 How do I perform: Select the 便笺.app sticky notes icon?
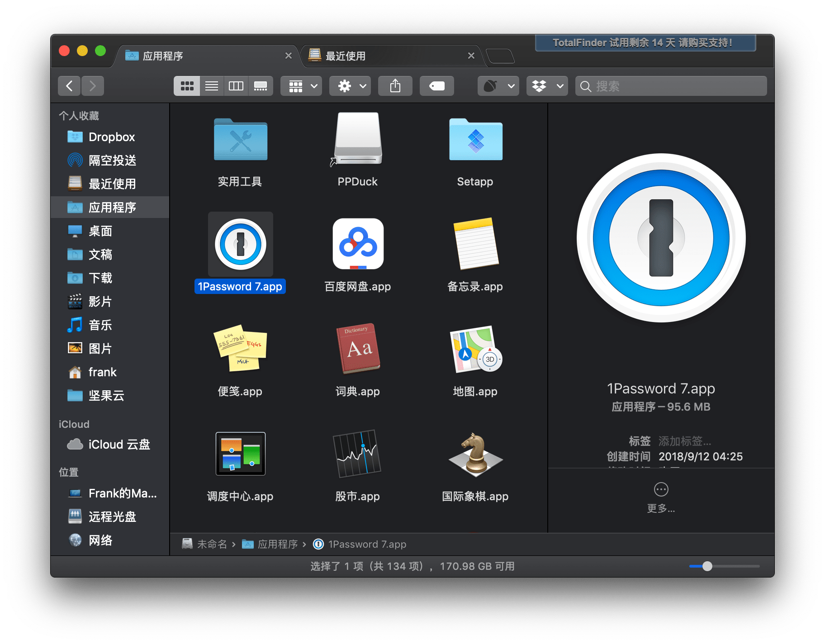pos(240,348)
